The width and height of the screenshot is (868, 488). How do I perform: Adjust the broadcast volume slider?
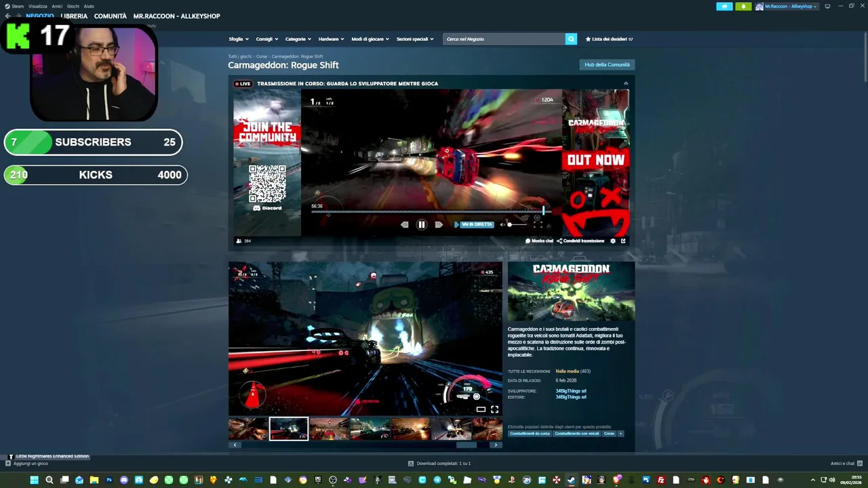[517, 224]
